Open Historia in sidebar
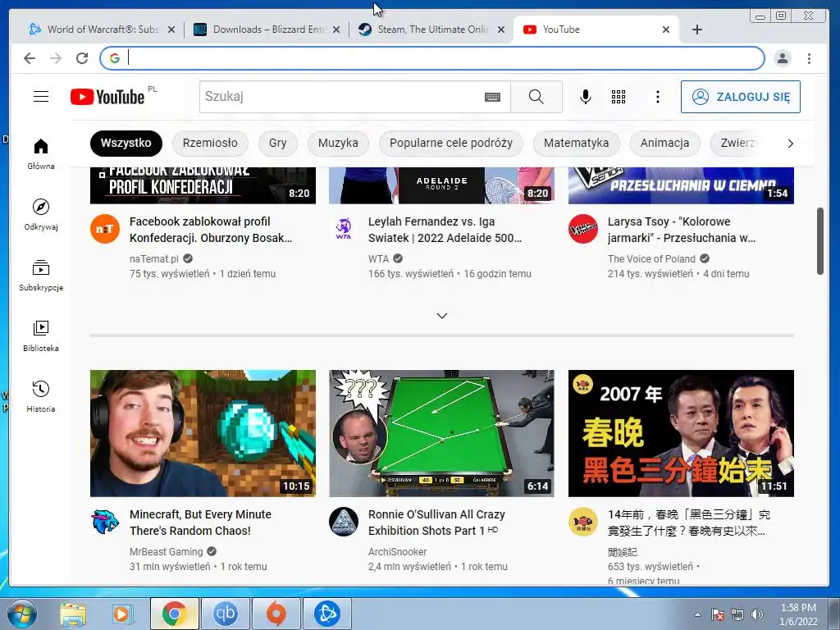This screenshot has width=840, height=630. pyautogui.click(x=41, y=396)
